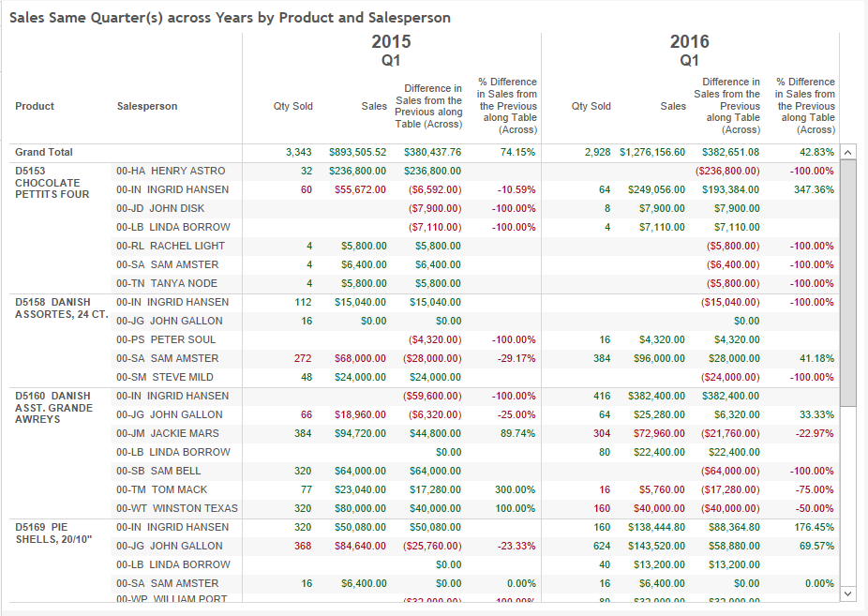The height and width of the screenshot is (616, 868).
Task: Click salesperson 00-PS Peter Soul
Action: click(166, 339)
